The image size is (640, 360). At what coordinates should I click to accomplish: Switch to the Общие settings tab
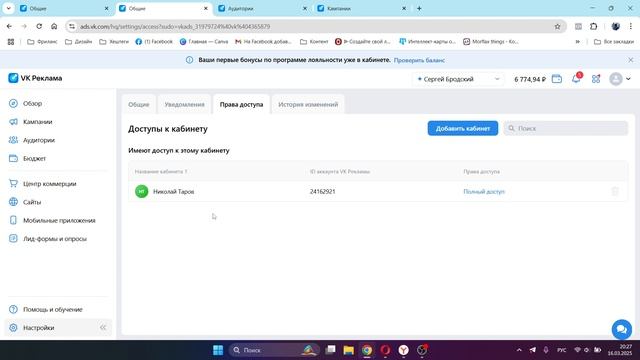tap(139, 104)
